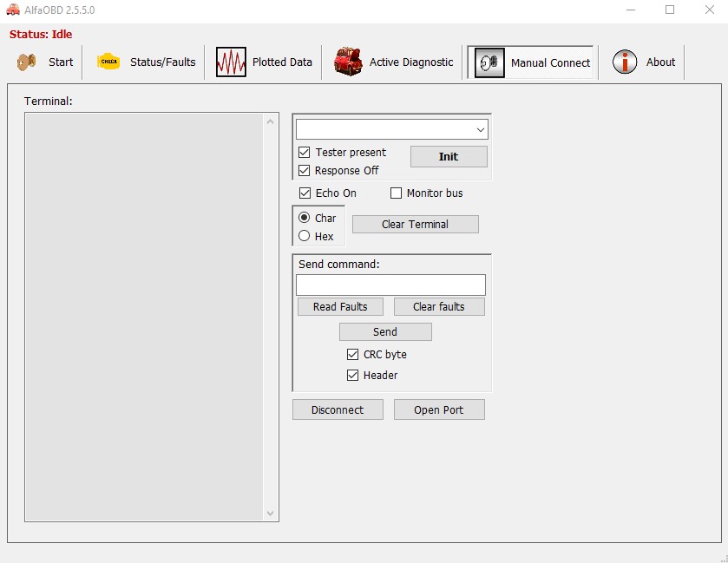Select the Active Diagnostic red car icon
The height and width of the screenshot is (563, 728).
(x=348, y=62)
